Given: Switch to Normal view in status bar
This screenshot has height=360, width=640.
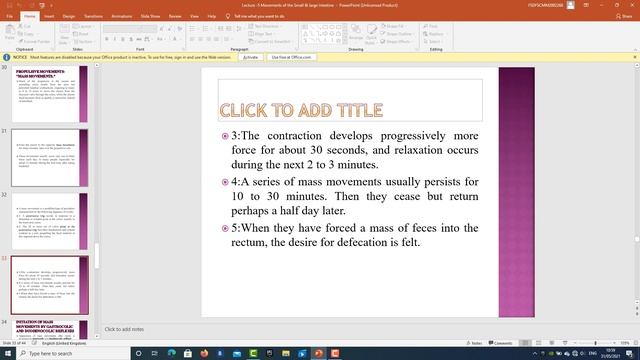Looking at the screenshot, I should click(x=526, y=343).
